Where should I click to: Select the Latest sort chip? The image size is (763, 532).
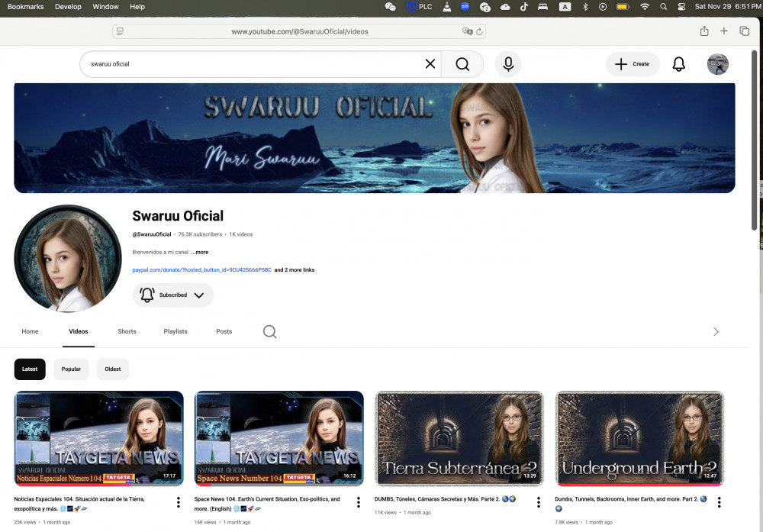30,369
